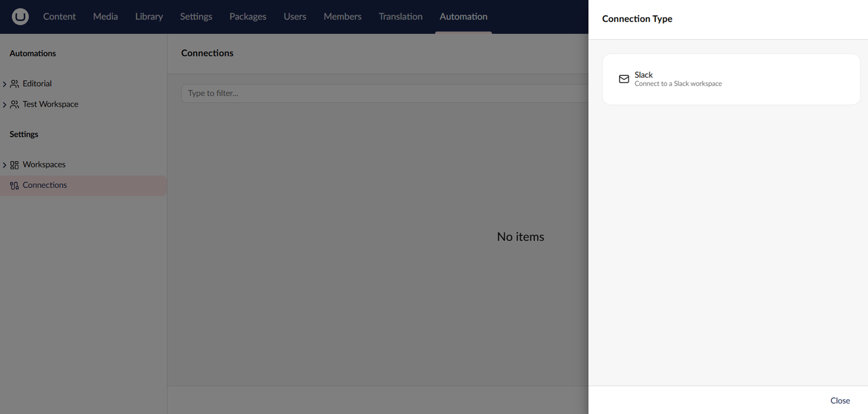
Task: Open Workspaces under Settings
Action: coord(44,165)
